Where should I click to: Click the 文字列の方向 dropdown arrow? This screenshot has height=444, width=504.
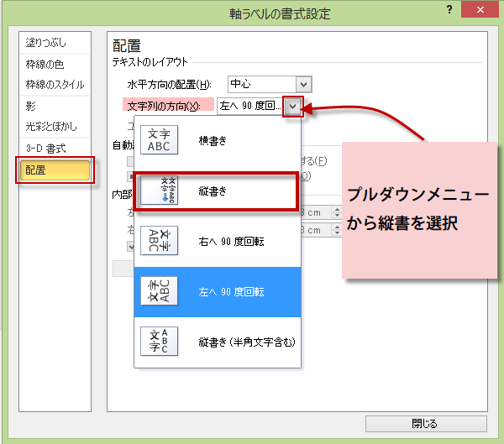pos(291,106)
